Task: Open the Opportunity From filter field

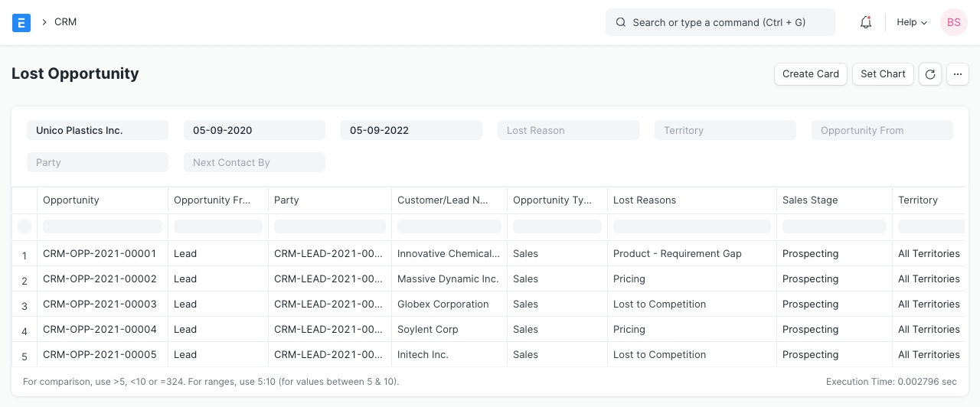Action: 882,131
